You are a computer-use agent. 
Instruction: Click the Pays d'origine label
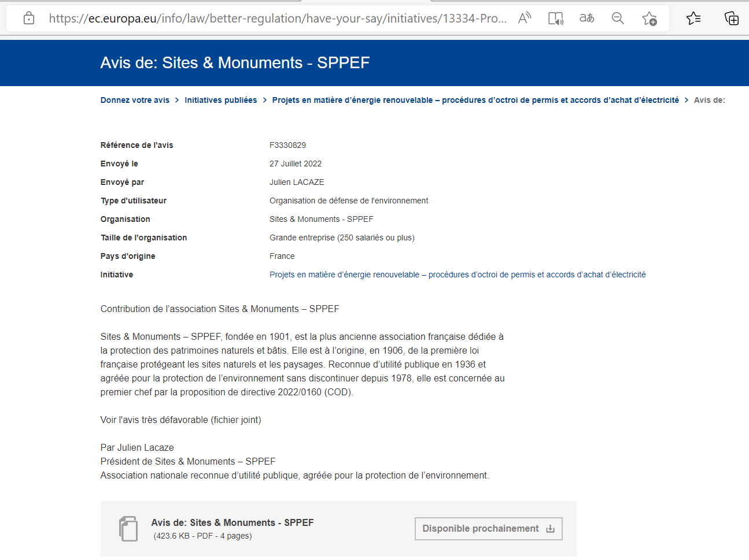pyautogui.click(x=128, y=256)
